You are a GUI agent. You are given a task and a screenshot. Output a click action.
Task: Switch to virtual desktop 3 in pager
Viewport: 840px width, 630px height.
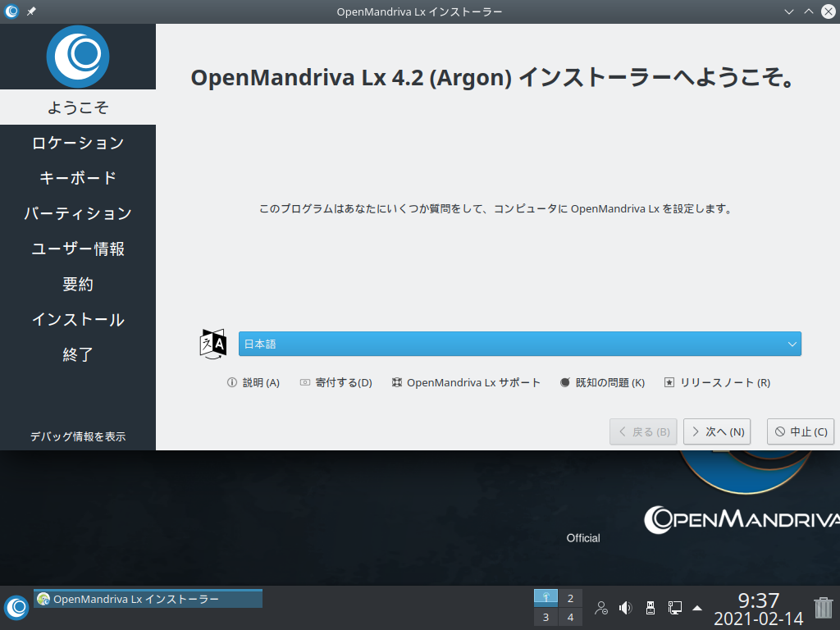(546, 617)
